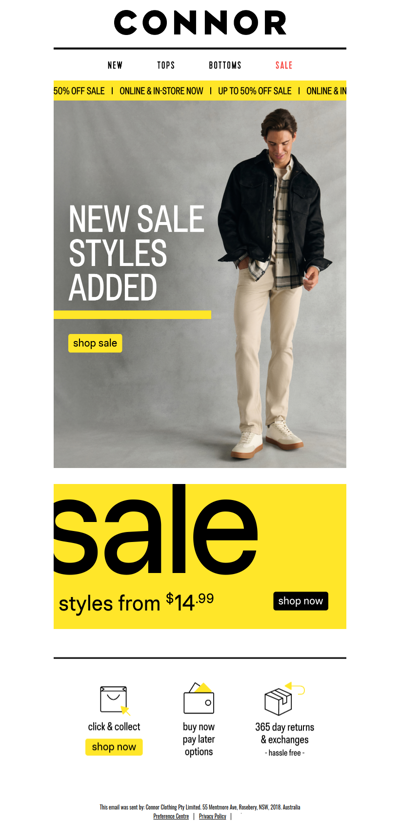
Task: Click the black 'shop now' button
Action: [x=301, y=601]
